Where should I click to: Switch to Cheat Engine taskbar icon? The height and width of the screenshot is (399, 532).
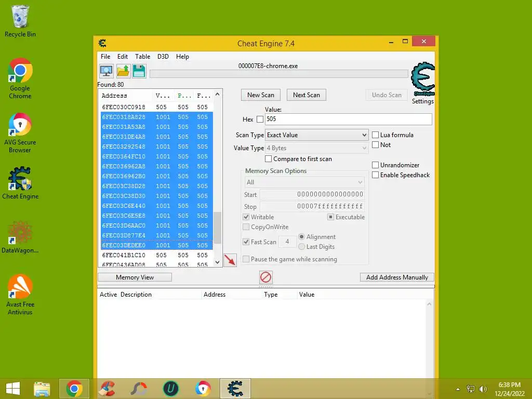[x=235, y=389]
